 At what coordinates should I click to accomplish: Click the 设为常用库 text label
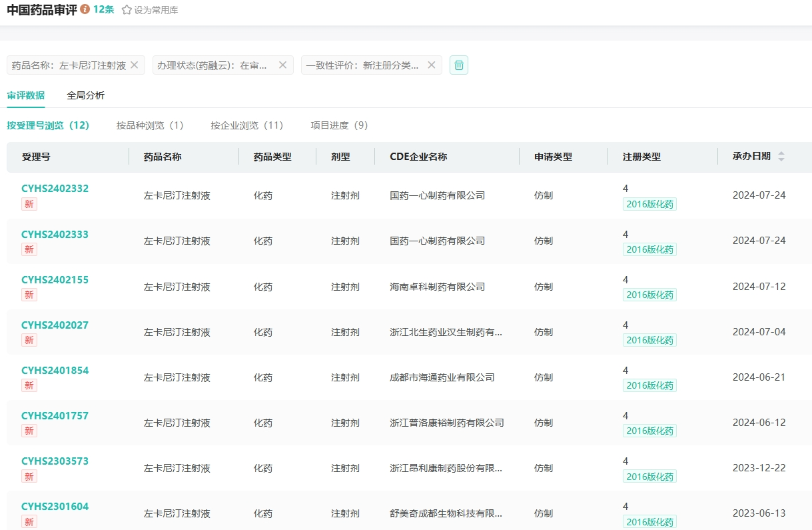point(156,10)
